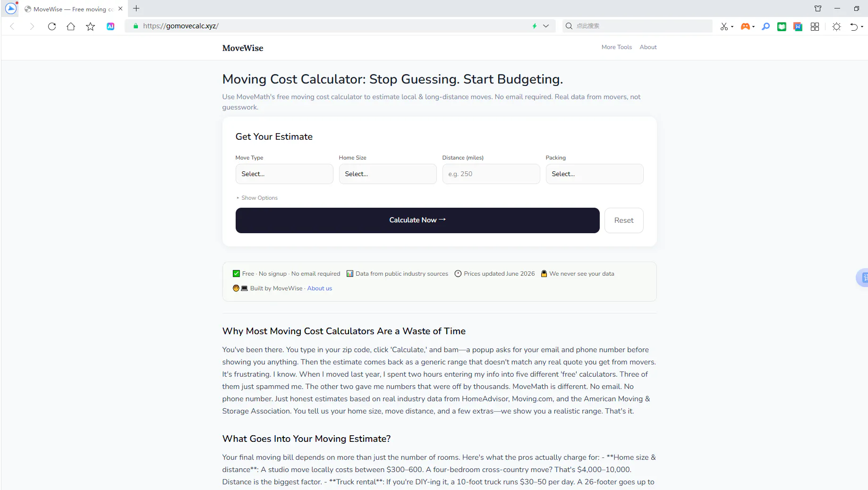The height and width of the screenshot is (490, 868).
Task: Open the Packing dropdown
Action: pos(595,174)
